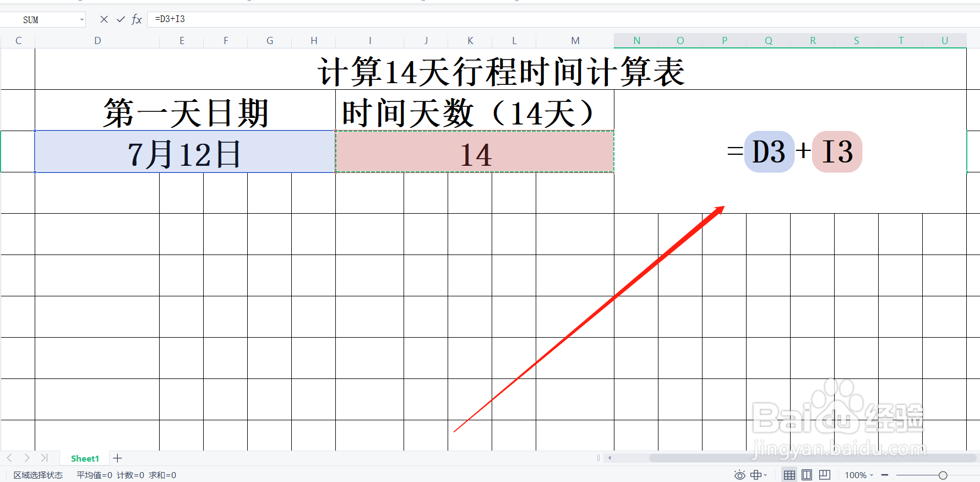Select column P header
Viewport: 980px width, 482px height.
[x=725, y=41]
